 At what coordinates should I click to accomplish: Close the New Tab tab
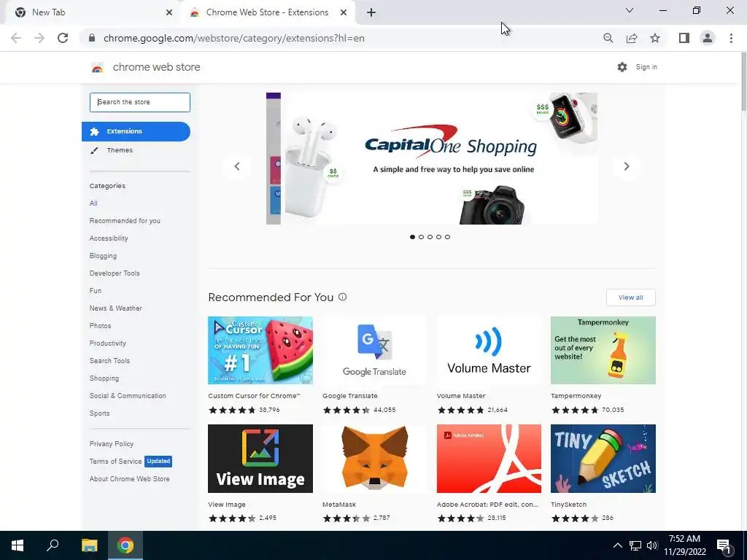pyautogui.click(x=169, y=12)
